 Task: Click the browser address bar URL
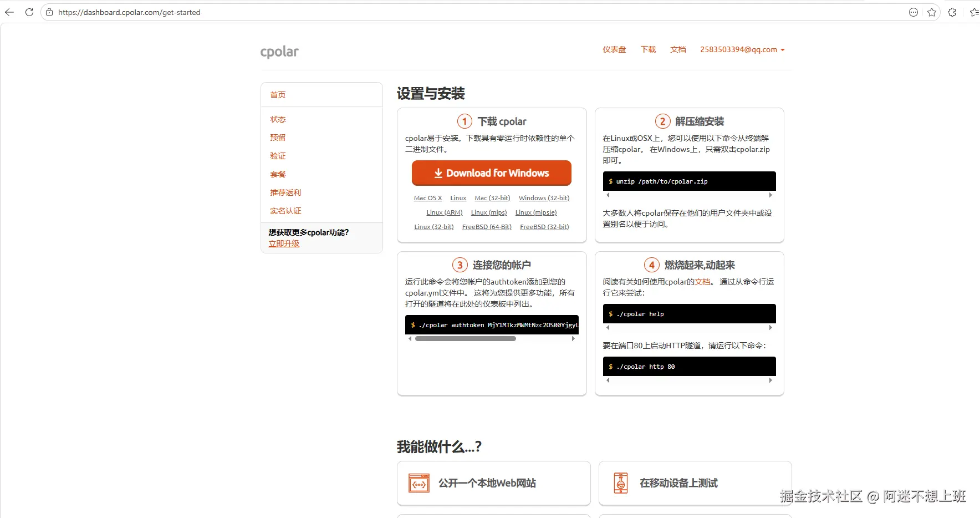[x=129, y=12]
